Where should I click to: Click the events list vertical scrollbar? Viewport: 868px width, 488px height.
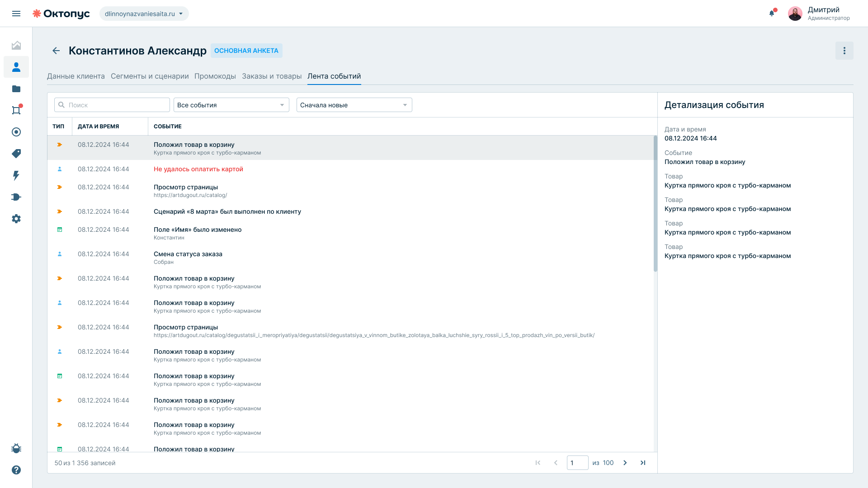(x=655, y=203)
